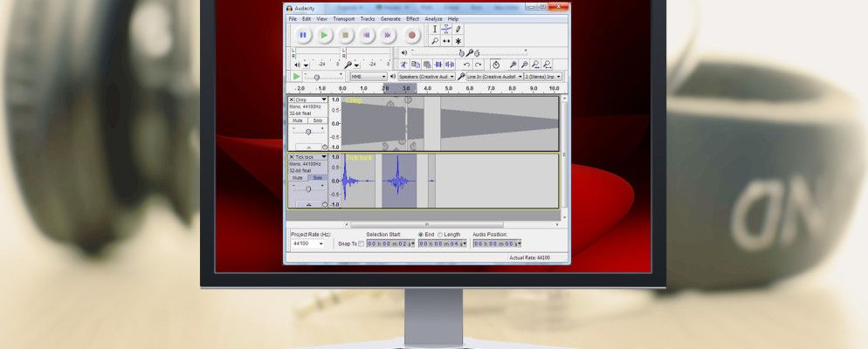Select the Draw pencil tool

pyautogui.click(x=458, y=29)
